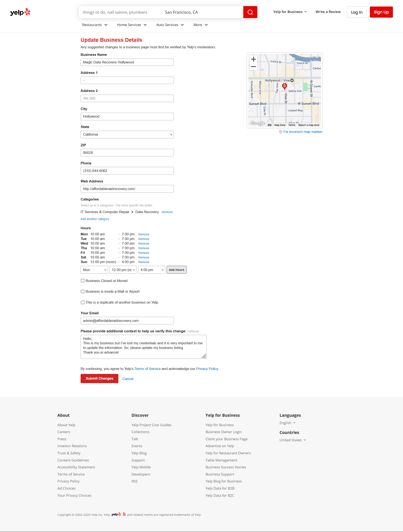Click the Google logo on map

pyautogui.click(x=258, y=123)
